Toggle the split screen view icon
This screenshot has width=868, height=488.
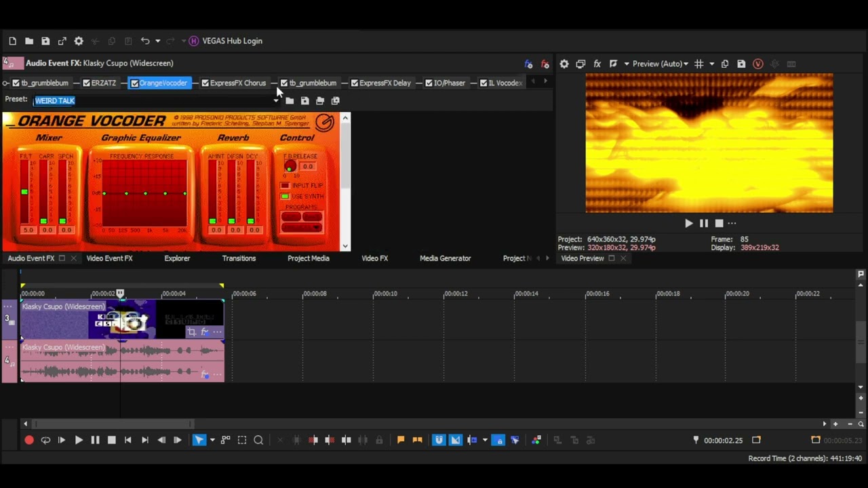coord(614,64)
